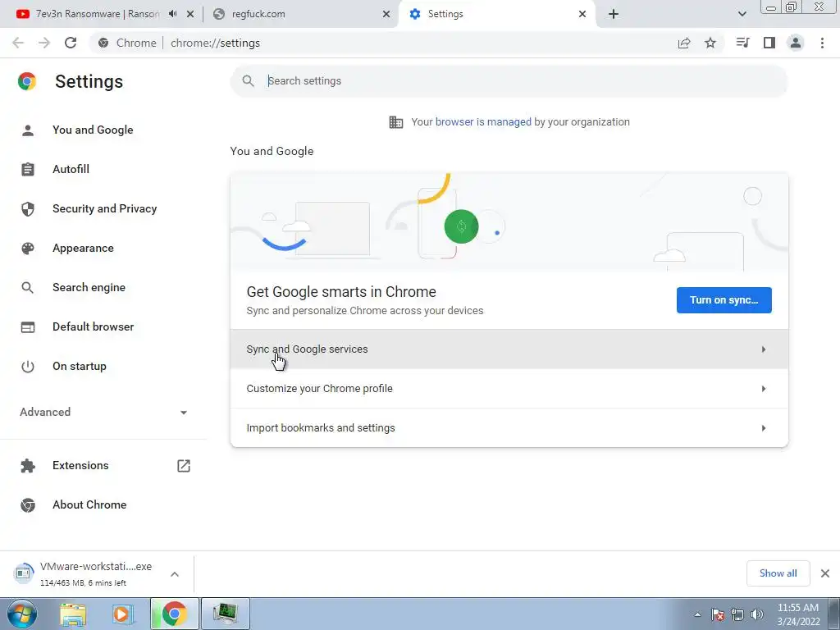Open the Windows Start menu orb

click(x=22, y=614)
